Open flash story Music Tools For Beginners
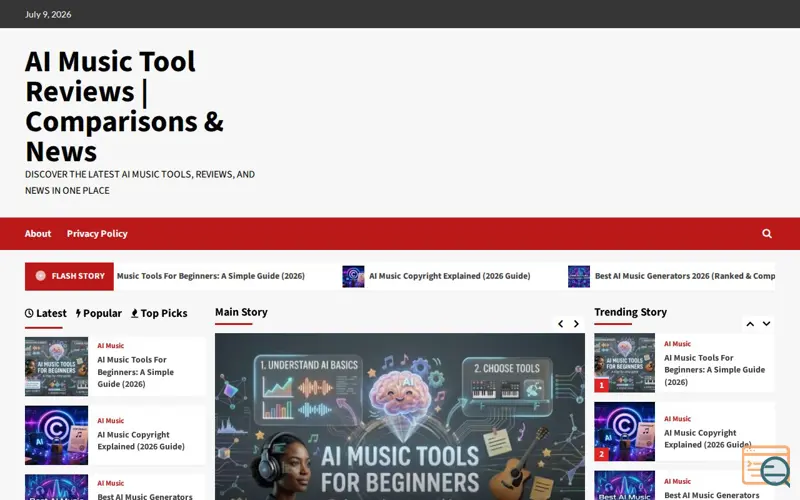Screen dimensions: 800x500 click(x=211, y=276)
